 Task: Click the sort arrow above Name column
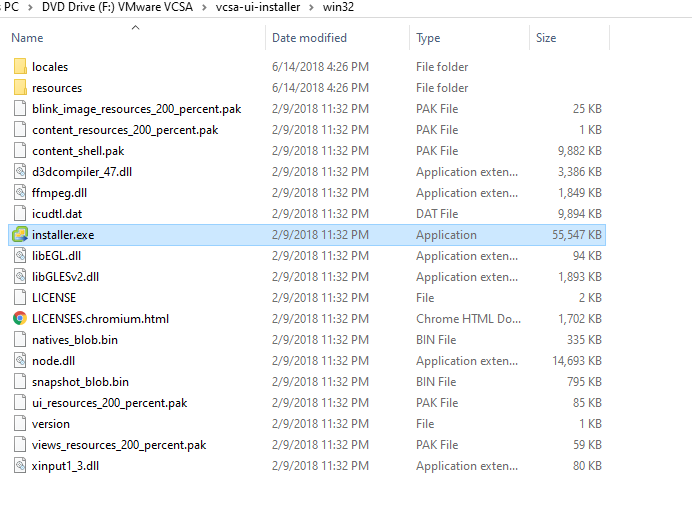pyautogui.click(x=135, y=28)
